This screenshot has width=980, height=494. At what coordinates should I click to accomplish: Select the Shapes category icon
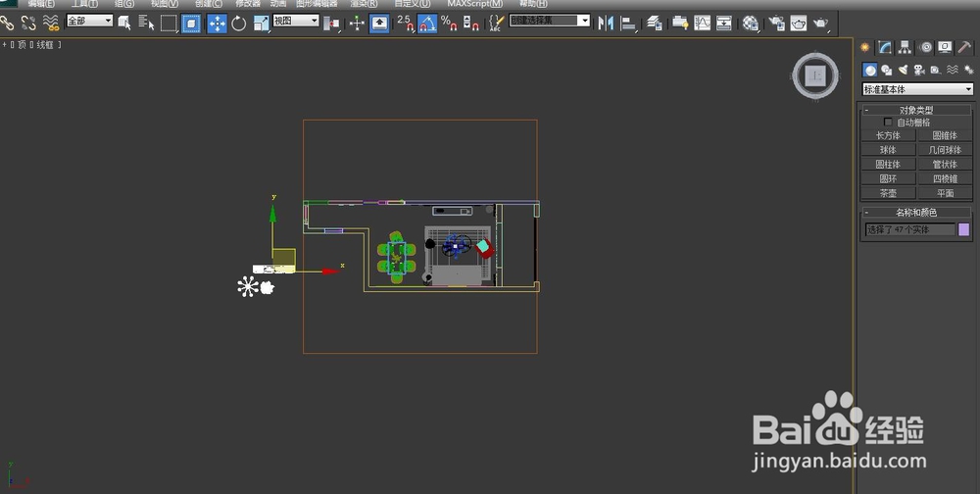pyautogui.click(x=886, y=70)
